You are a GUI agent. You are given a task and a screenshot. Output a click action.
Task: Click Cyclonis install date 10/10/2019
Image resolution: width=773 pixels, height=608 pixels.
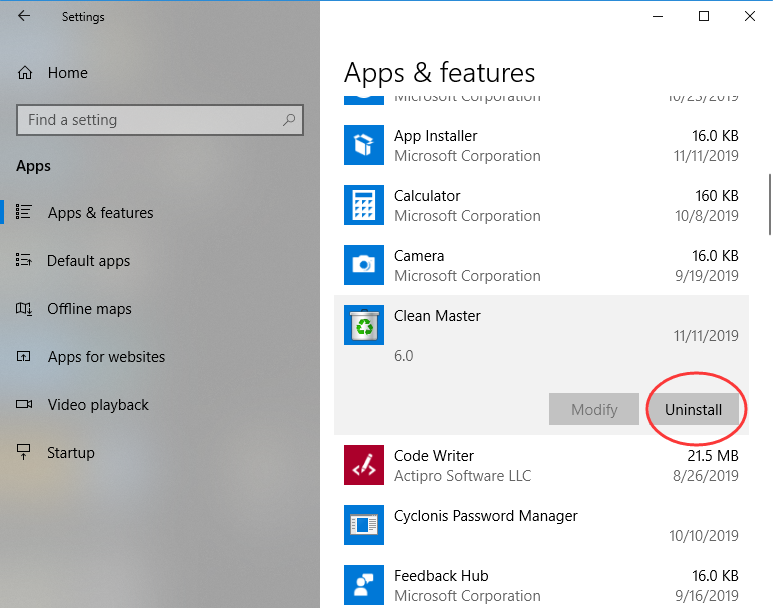[704, 536]
